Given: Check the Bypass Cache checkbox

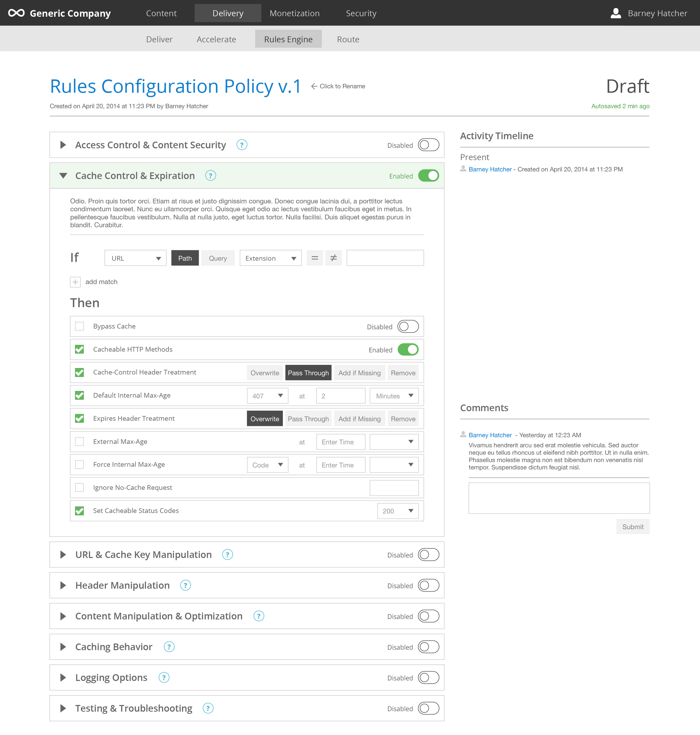Looking at the screenshot, I should pos(80,326).
